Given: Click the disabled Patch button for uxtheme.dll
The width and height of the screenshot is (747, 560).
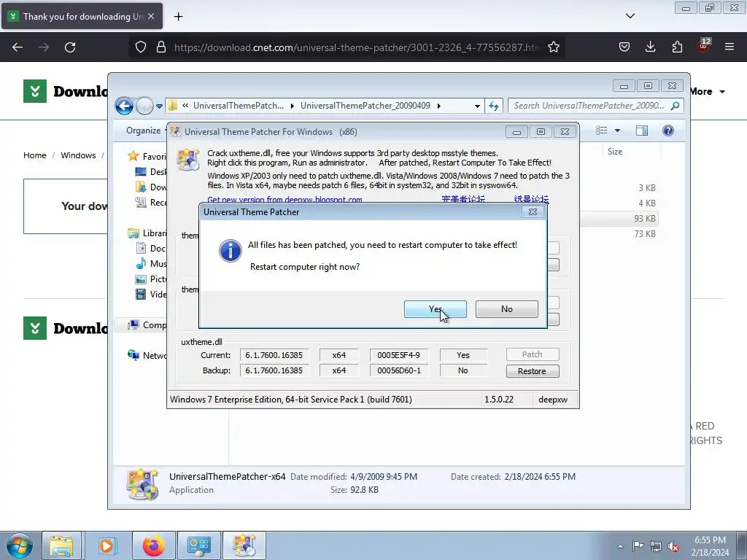Looking at the screenshot, I should coord(532,354).
